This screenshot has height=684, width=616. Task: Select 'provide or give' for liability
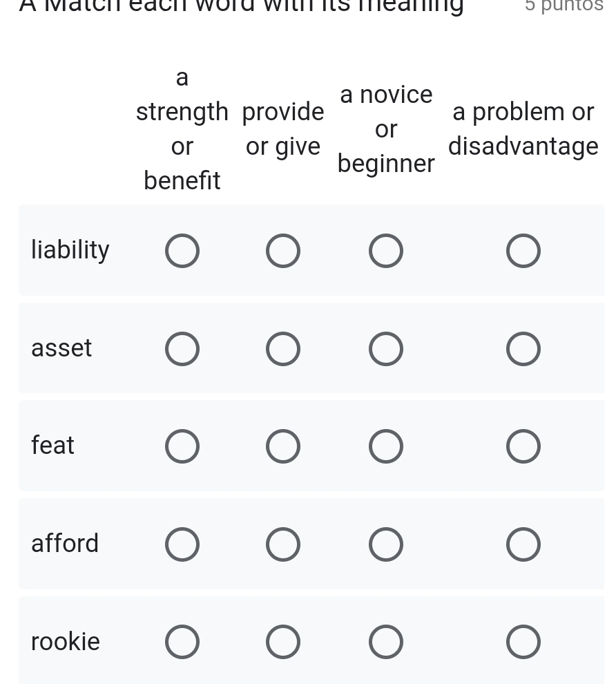point(283,251)
